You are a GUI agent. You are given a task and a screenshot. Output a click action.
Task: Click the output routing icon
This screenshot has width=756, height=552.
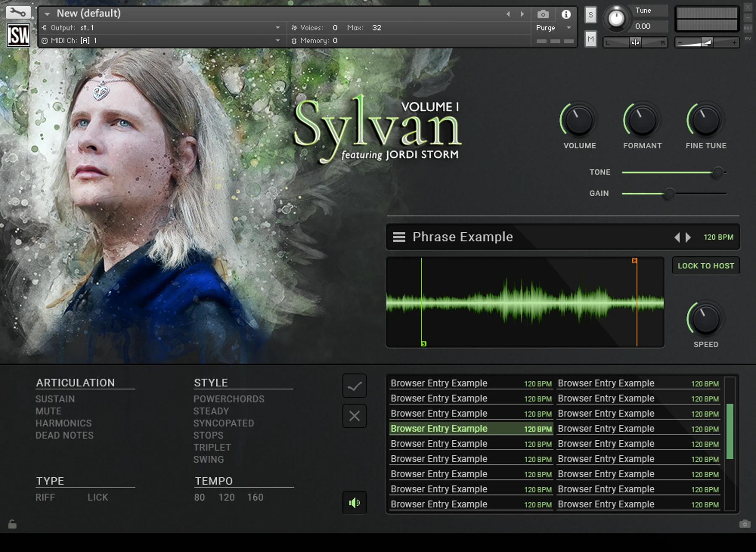click(45, 28)
